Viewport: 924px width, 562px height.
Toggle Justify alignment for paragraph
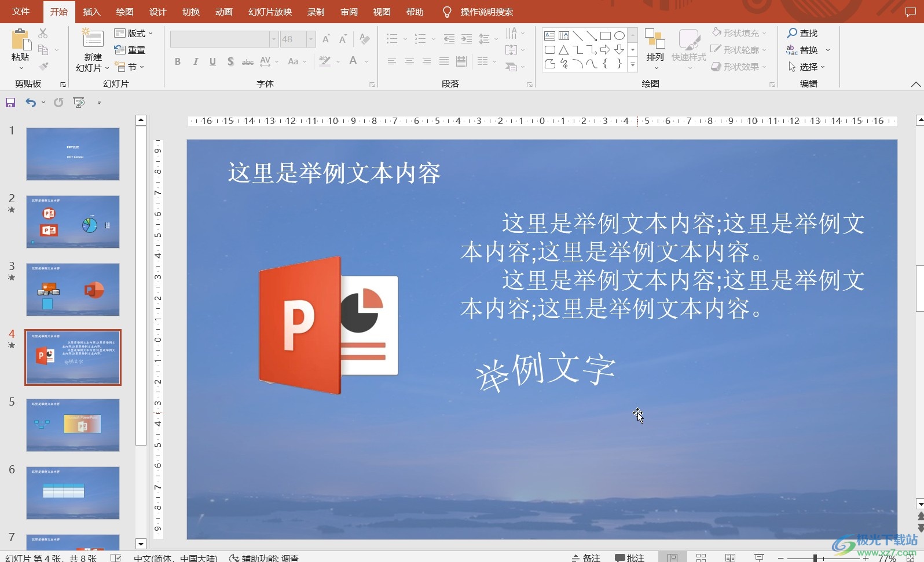[444, 61]
